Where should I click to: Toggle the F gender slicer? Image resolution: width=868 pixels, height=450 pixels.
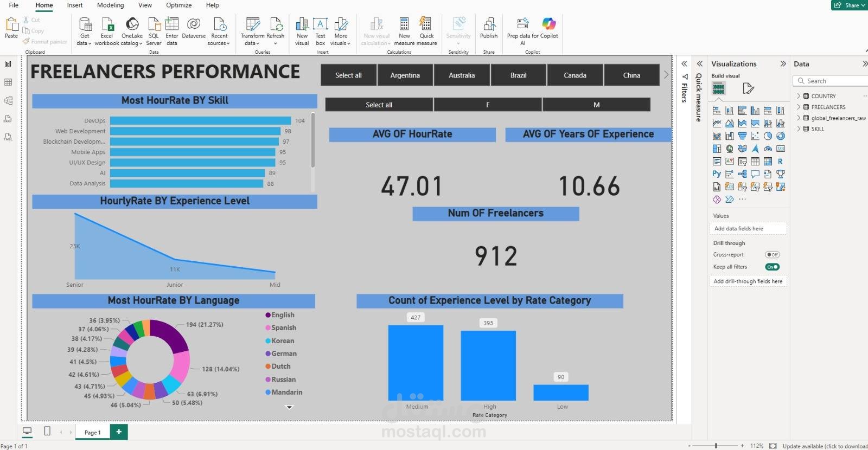(x=488, y=105)
